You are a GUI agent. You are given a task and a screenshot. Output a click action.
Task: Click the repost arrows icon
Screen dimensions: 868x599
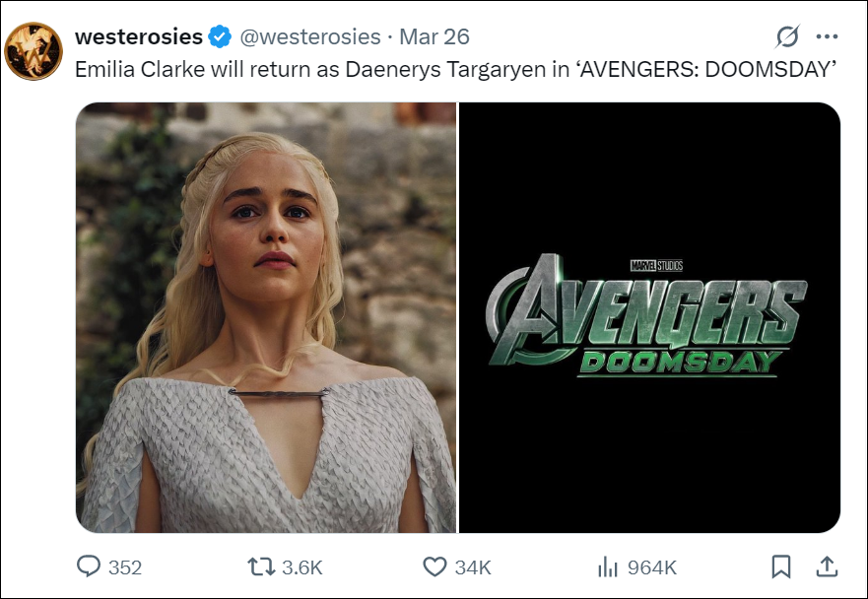click(x=261, y=566)
